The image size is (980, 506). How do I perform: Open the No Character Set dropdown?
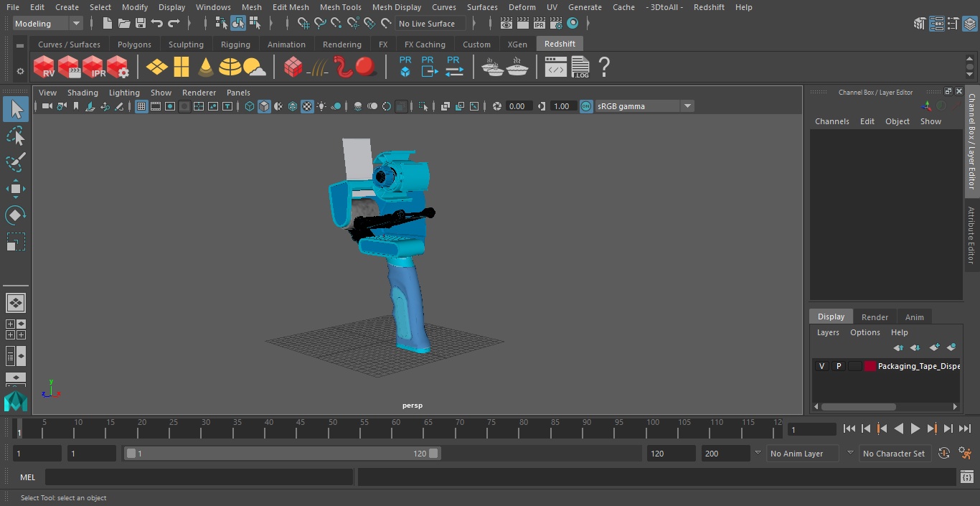tap(895, 454)
